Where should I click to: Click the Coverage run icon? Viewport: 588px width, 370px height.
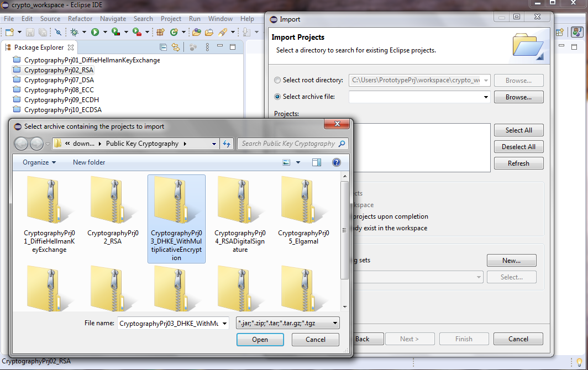click(x=114, y=31)
